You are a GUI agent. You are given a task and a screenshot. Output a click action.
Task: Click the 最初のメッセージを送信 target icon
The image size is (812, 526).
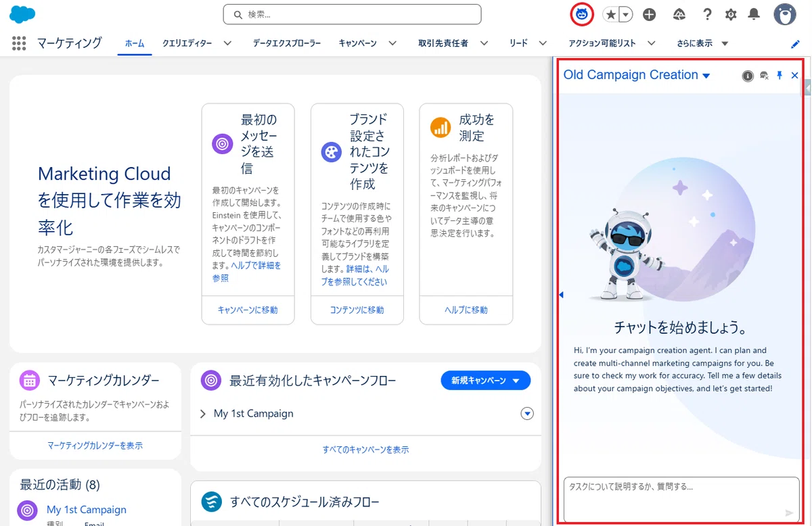[223, 143]
